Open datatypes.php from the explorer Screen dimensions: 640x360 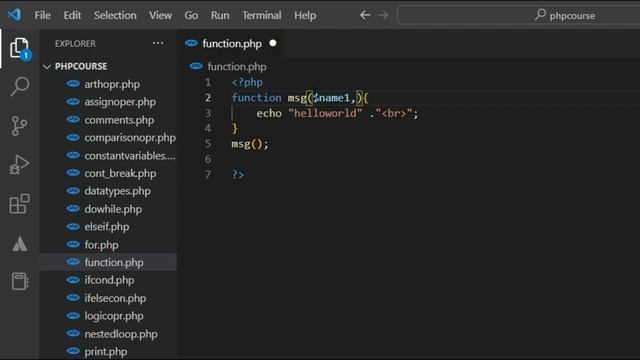108,191
